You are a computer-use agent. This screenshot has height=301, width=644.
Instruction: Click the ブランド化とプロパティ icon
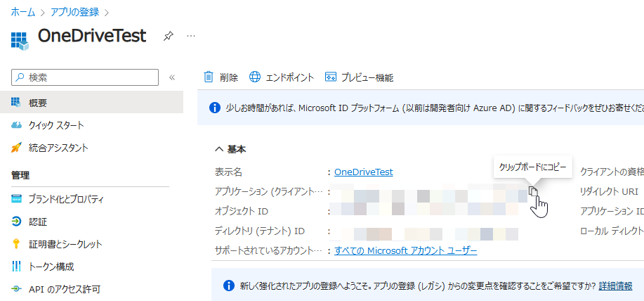click(x=16, y=200)
